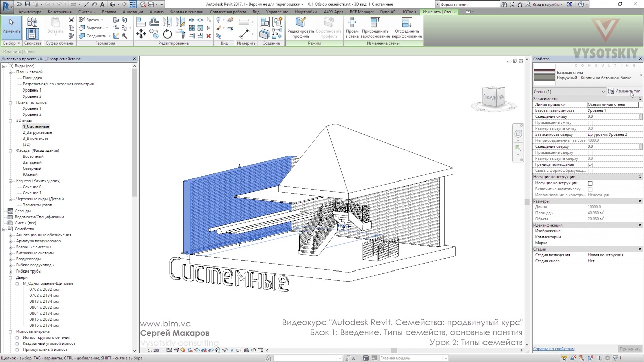
Task: Click Присоединить верх/основание tool
Action: 375,27
